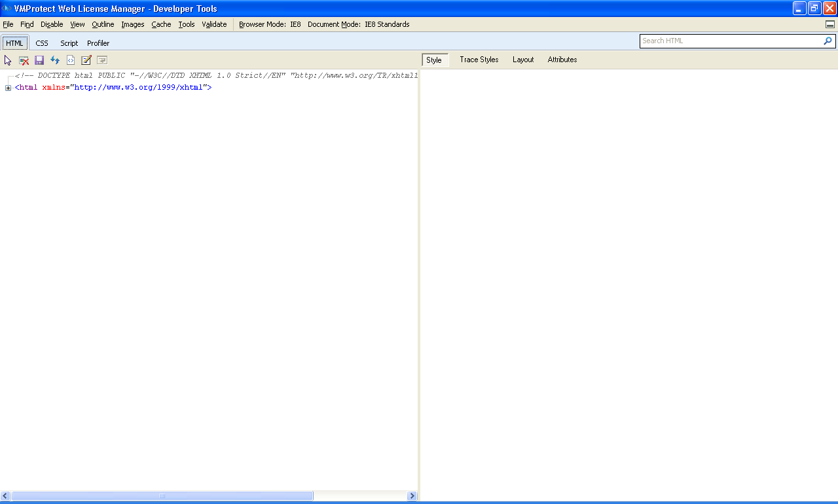Open the Images menu
Image resolution: width=838 pixels, height=504 pixels.
133,24
